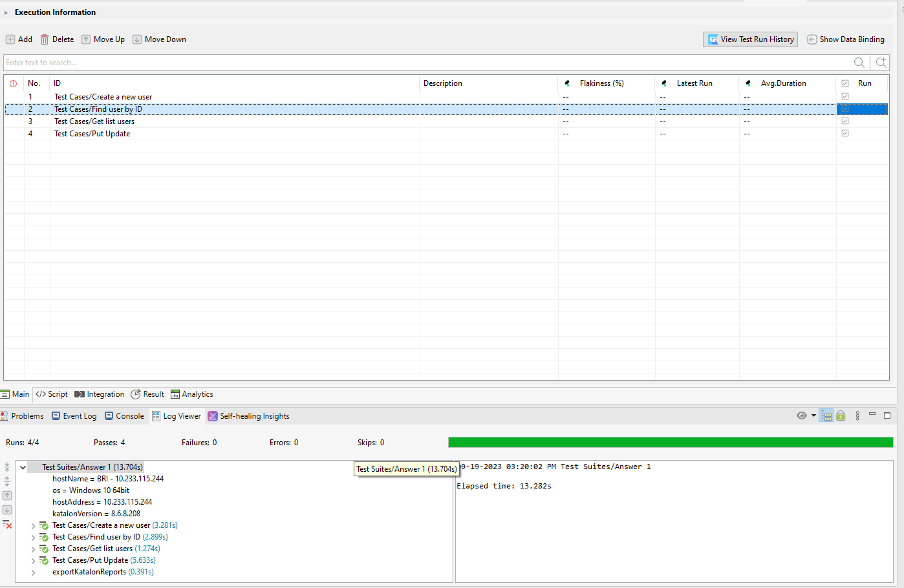Image resolution: width=904 pixels, height=588 pixels.
Task: Click the Move Down icon
Action: 136,39
